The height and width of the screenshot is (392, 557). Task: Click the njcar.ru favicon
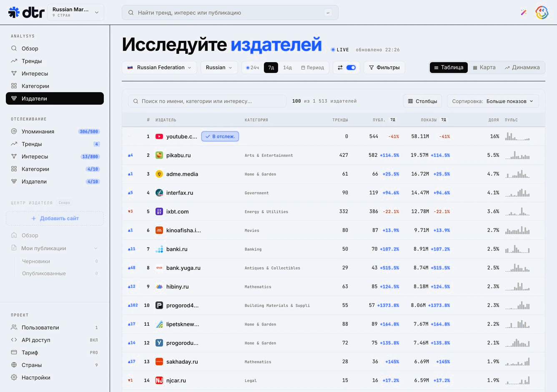point(159,380)
